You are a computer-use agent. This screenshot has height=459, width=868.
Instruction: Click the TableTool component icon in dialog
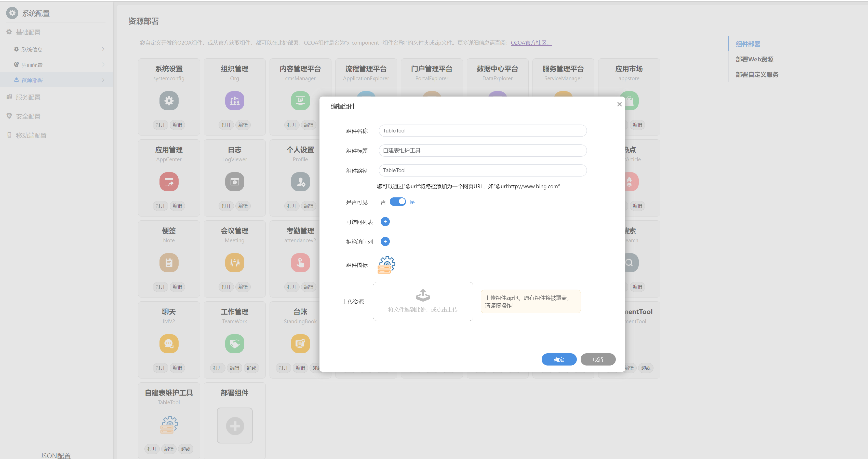(x=386, y=265)
